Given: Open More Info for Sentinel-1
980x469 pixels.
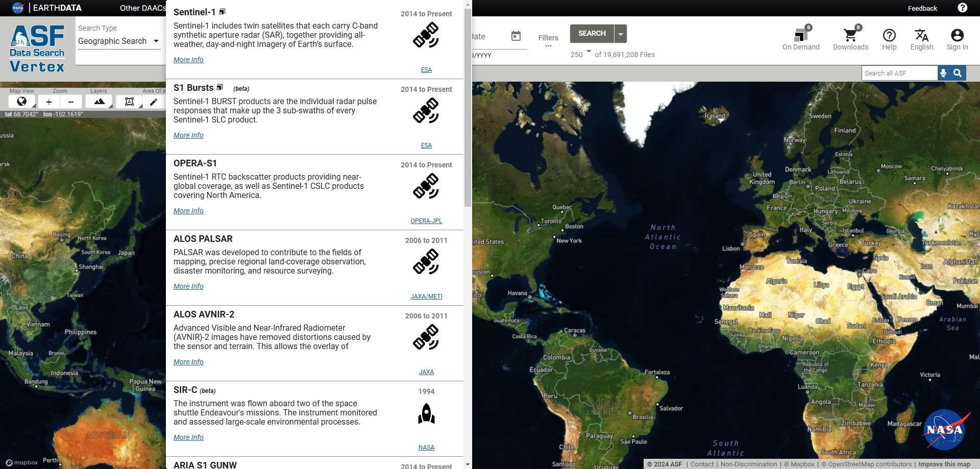Looking at the screenshot, I should click(x=188, y=60).
